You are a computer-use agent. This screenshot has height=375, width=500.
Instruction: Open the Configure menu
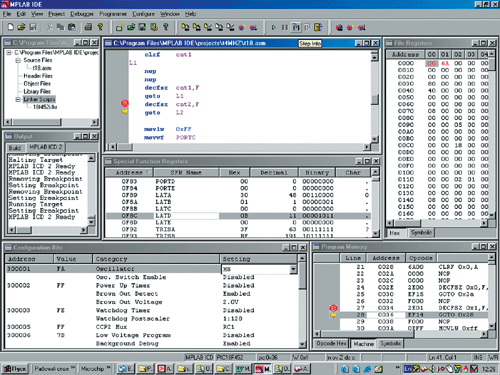(143, 14)
